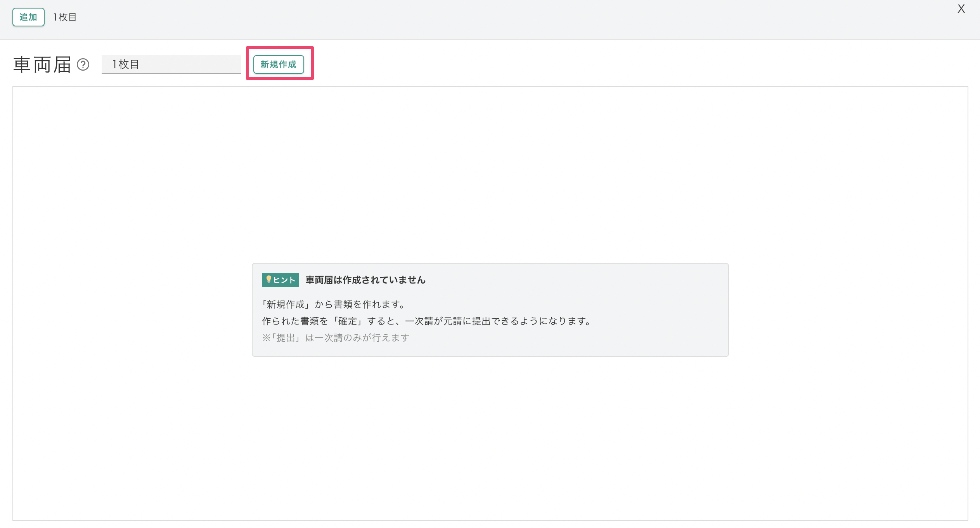Click the 1枚目 sheet name input field
The image size is (980, 528).
[x=171, y=64]
